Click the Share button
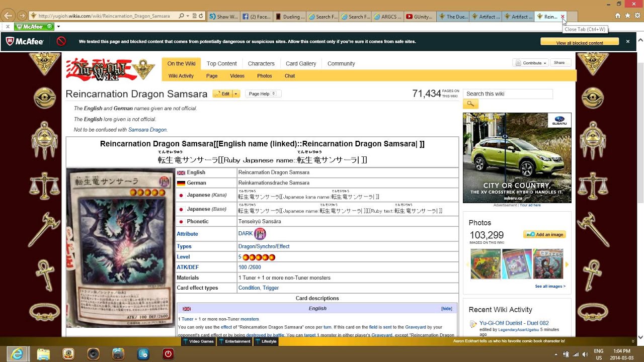644x362 pixels. click(560, 63)
